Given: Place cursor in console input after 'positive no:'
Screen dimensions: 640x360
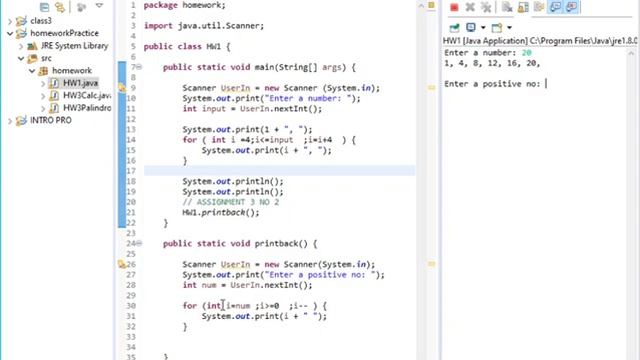Looking at the screenshot, I should click(x=546, y=84).
